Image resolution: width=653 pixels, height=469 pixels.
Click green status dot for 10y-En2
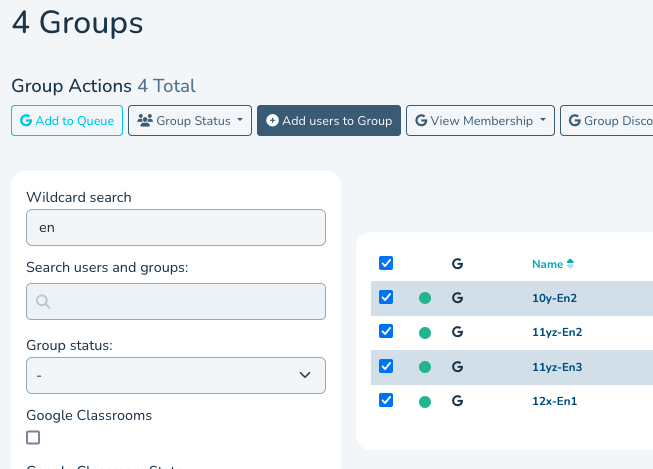tap(424, 298)
